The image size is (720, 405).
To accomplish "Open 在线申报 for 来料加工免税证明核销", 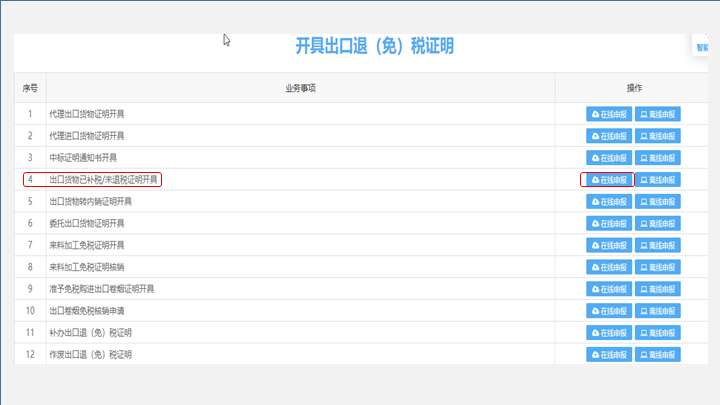I will [x=609, y=267].
